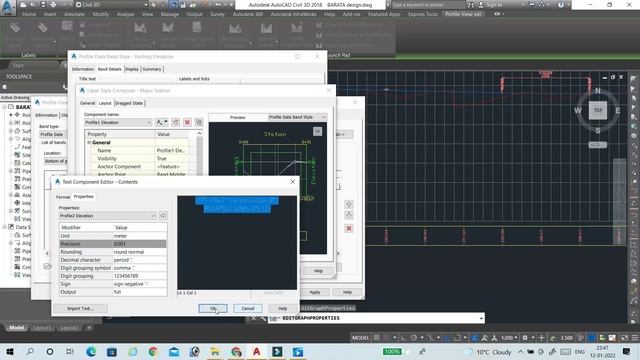Open the Express Tools ribbon tab
Image resolution: width=640 pixels, height=360 pixels.
422,14
